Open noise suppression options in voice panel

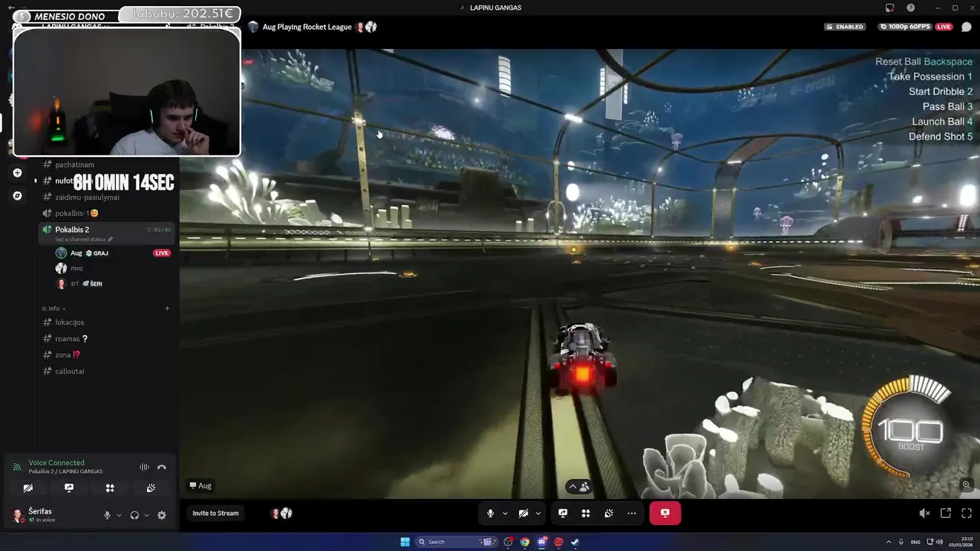144,467
